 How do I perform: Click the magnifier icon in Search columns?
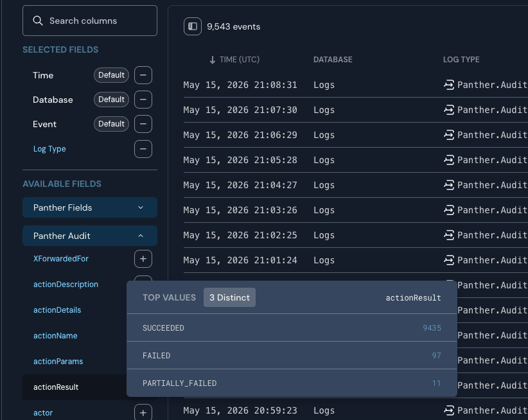(38, 21)
